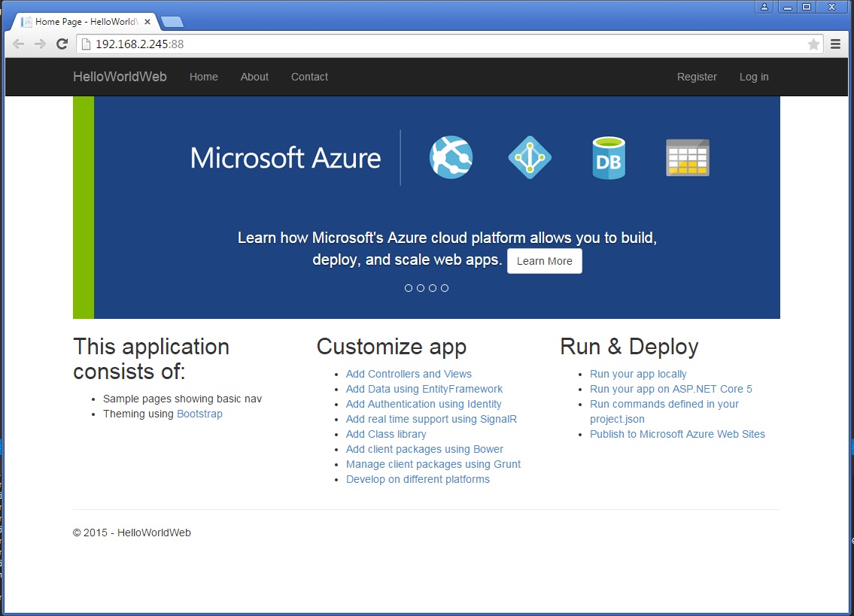Click the Log in link
854x616 pixels.
coord(754,77)
